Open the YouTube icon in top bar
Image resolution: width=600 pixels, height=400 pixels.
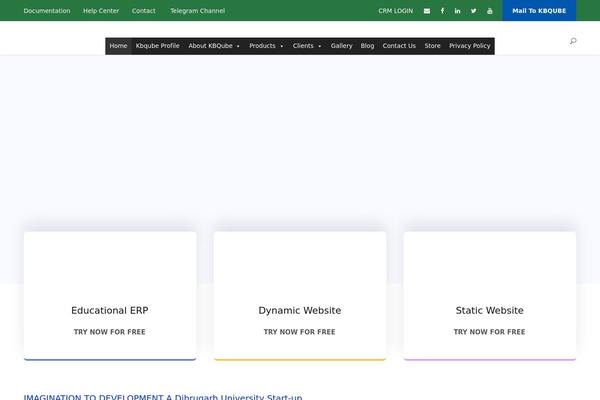(490, 11)
